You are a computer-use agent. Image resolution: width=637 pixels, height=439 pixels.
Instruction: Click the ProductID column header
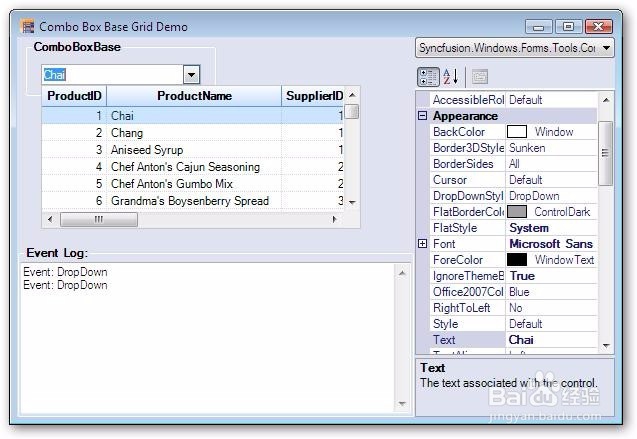coord(74,96)
